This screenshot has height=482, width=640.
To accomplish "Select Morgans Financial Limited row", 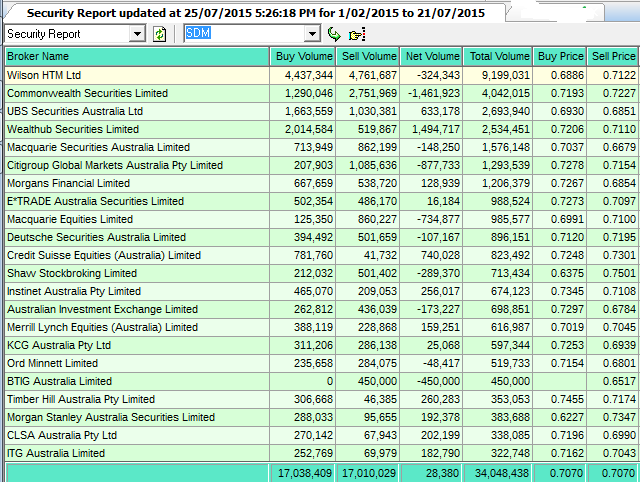I will point(322,183).
